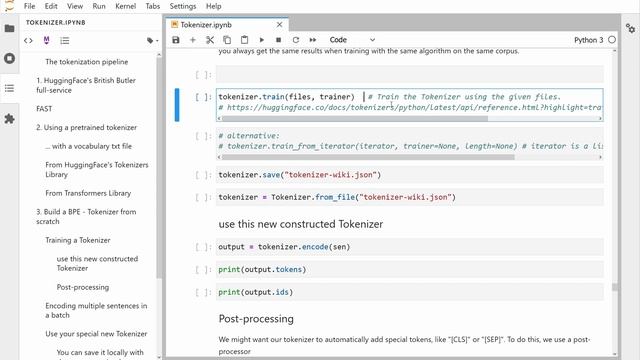640x360 pixels.
Task: Go to '... with a vocabulary txt file'
Action: [x=89, y=146]
